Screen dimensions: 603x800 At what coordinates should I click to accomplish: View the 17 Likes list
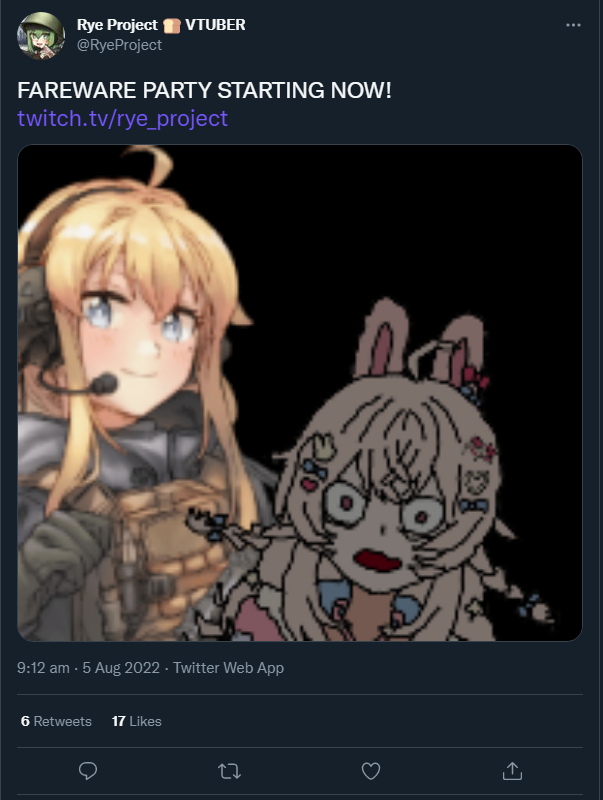137,721
